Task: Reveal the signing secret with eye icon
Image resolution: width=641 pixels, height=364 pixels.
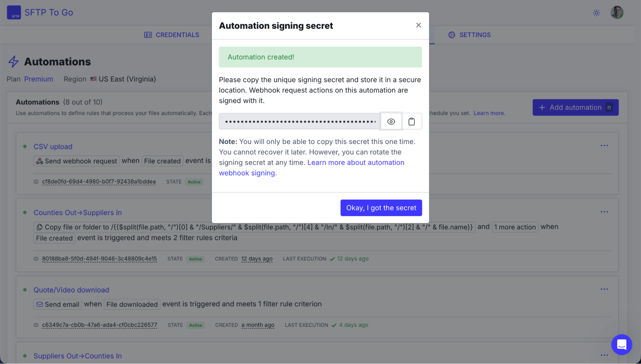Action: (391, 121)
